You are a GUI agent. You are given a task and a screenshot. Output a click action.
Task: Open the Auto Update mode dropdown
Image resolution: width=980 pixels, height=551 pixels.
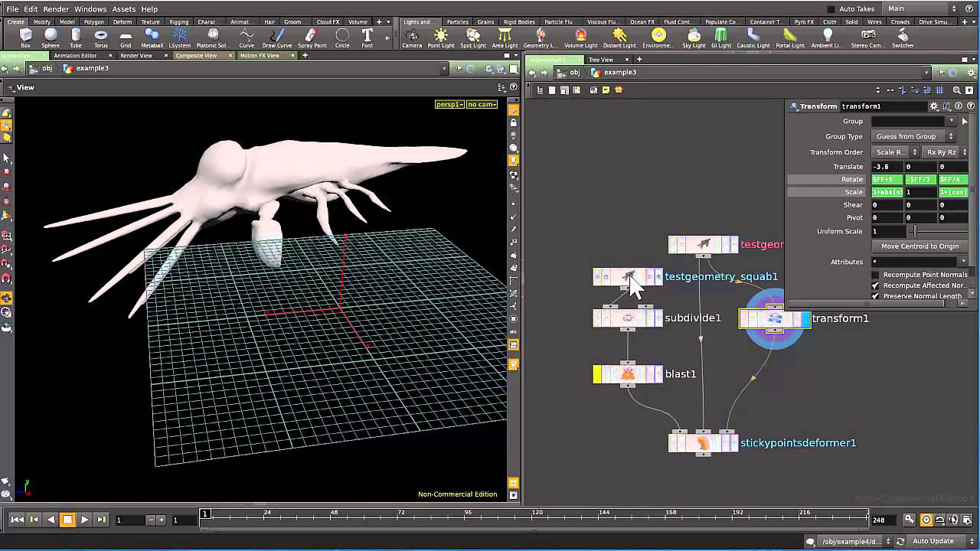[x=939, y=541]
